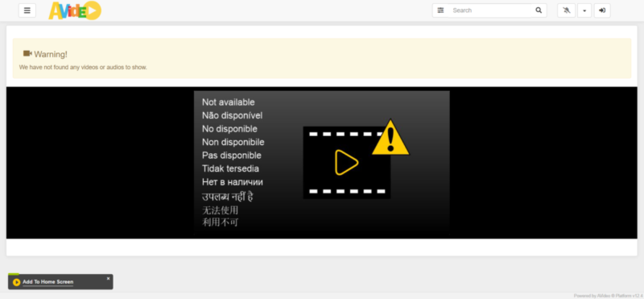The height and width of the screenshot is (299, 644).
Task: Click the yellow warning triangle icon
Action: pyautogui.click(x=390, y=138)
